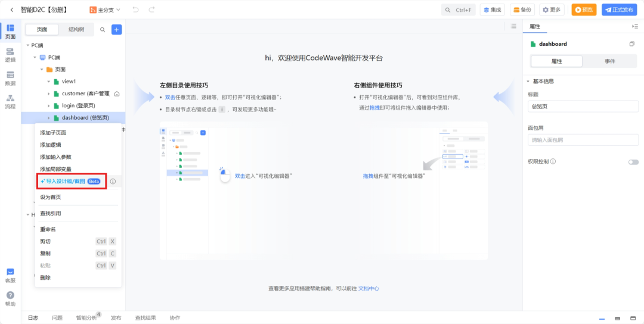644x324 pixels.
Task: Open the 主分支 branch dropdown
Action: point(105,10)
